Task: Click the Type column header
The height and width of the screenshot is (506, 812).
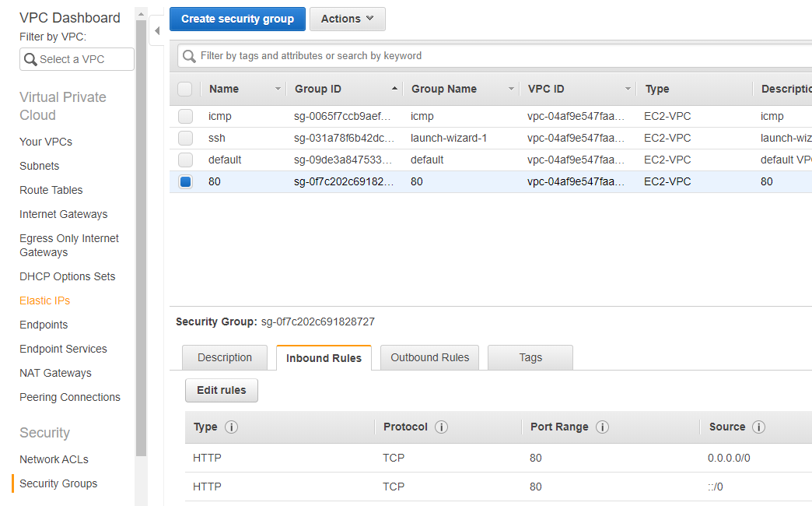Action: 657,90
